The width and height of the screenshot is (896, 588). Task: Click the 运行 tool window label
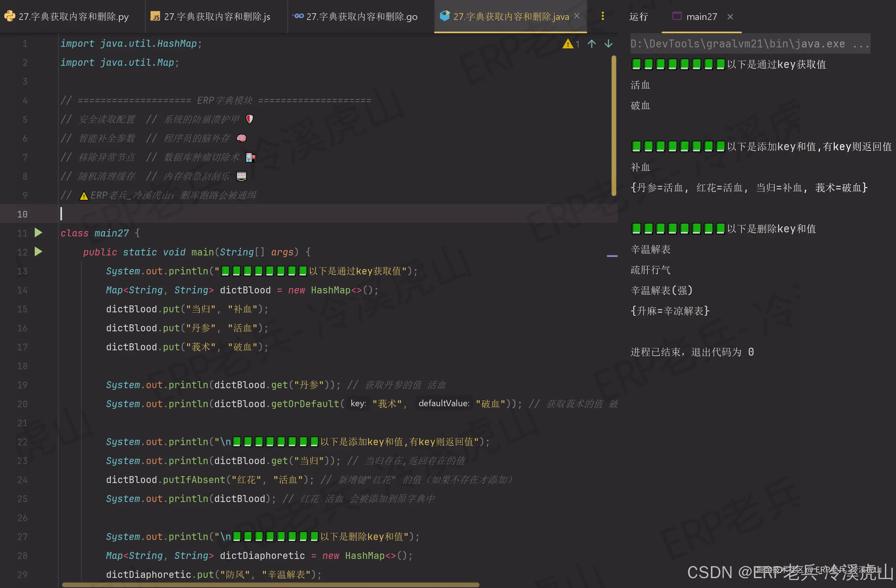point(639,16)
